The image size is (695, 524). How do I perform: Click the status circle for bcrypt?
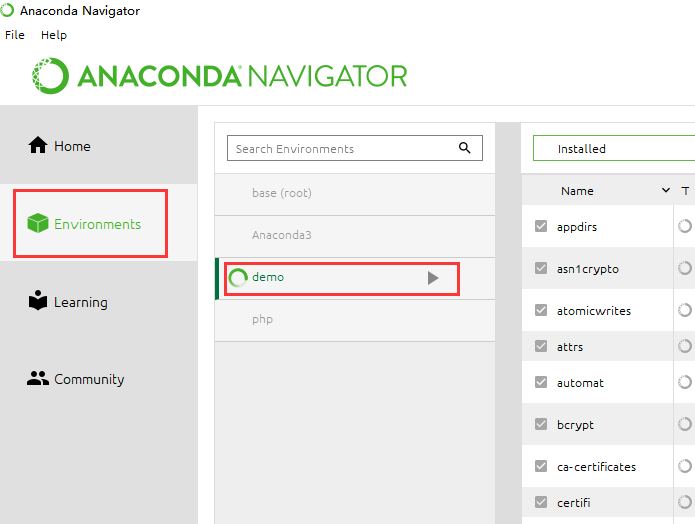pos(684,424)
